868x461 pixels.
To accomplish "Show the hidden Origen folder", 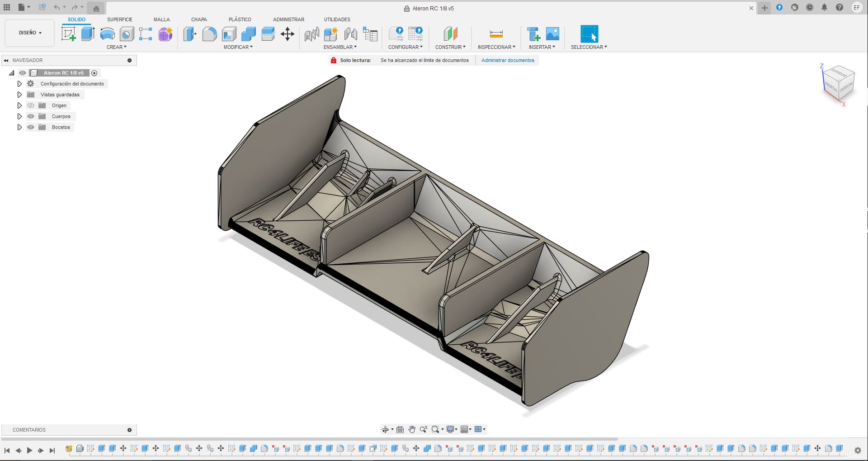I will click(31, 105).
